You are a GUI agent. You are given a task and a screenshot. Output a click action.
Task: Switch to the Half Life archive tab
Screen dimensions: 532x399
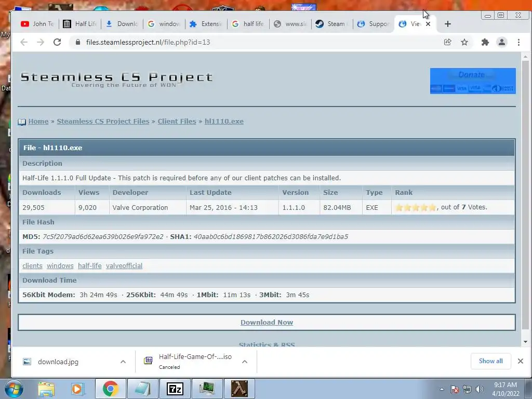pos(80,24)
